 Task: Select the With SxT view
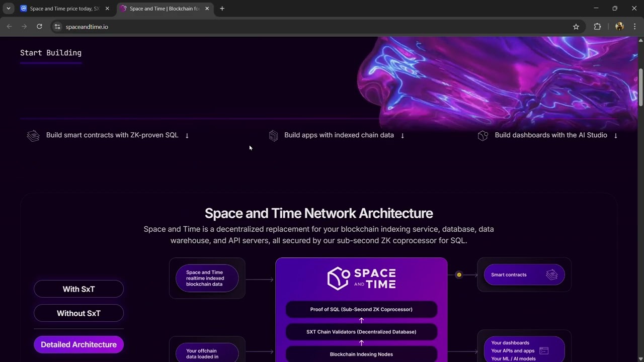pos(78,289)
